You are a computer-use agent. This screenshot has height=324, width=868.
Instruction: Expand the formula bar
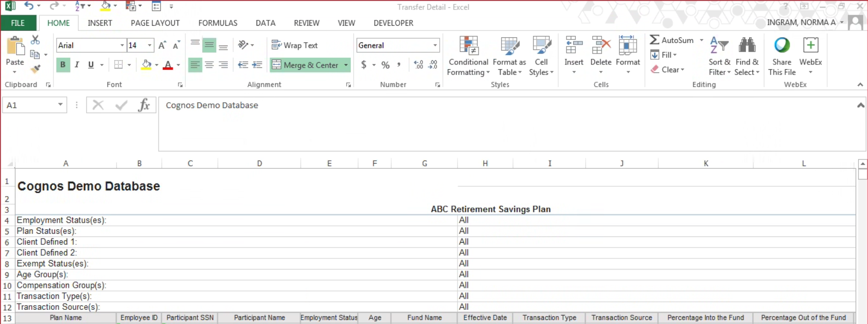860,105
